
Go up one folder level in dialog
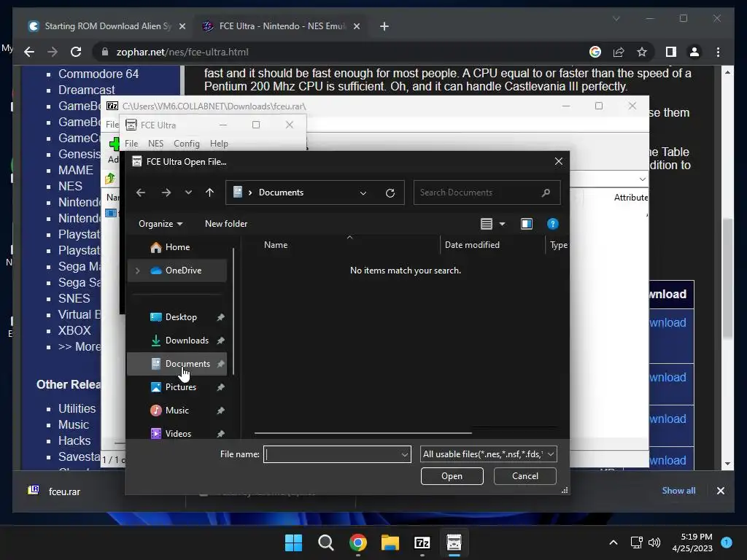click(209, 192)
